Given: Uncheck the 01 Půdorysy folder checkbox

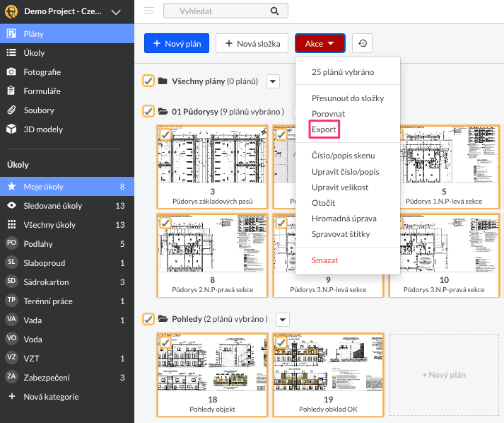Looking at the screenshot, I should coord(148,111).
